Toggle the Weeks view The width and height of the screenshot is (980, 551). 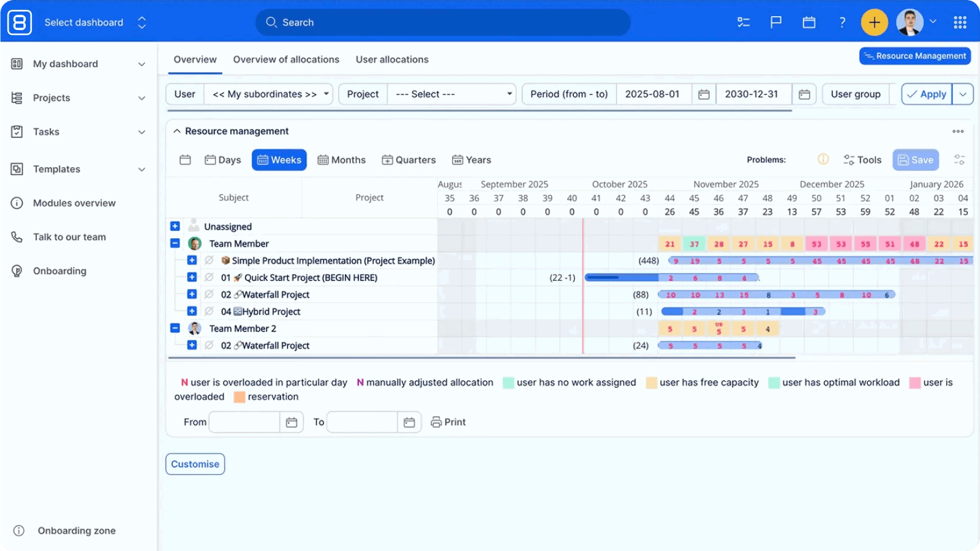coord(279,160)
